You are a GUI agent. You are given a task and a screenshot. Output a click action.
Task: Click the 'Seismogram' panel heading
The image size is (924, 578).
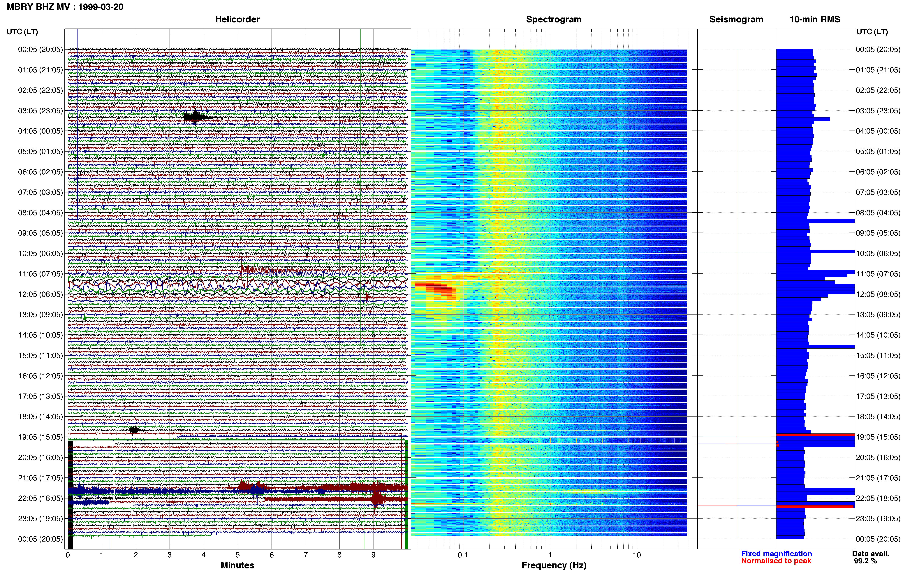(x=736, y=20)
